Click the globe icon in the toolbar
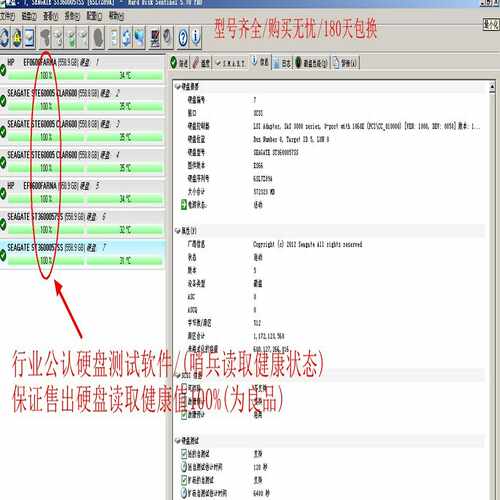 tap(17, 37)
